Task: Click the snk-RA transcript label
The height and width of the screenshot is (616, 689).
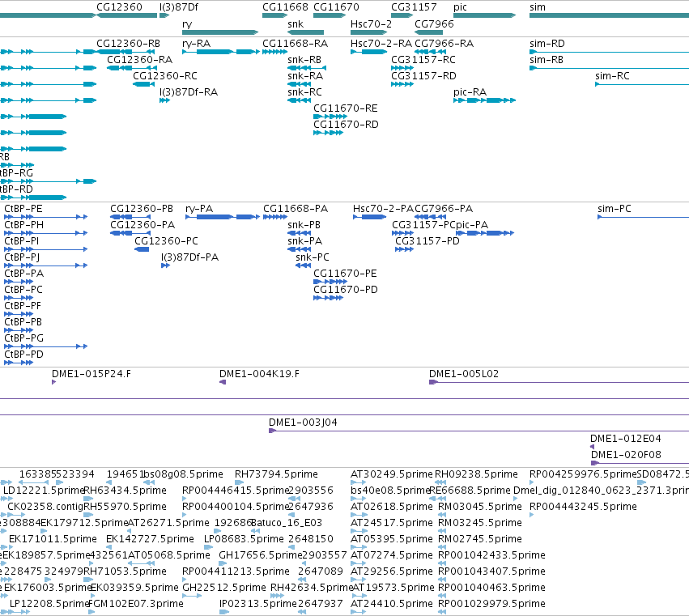Action: click(x=305, y=76)
